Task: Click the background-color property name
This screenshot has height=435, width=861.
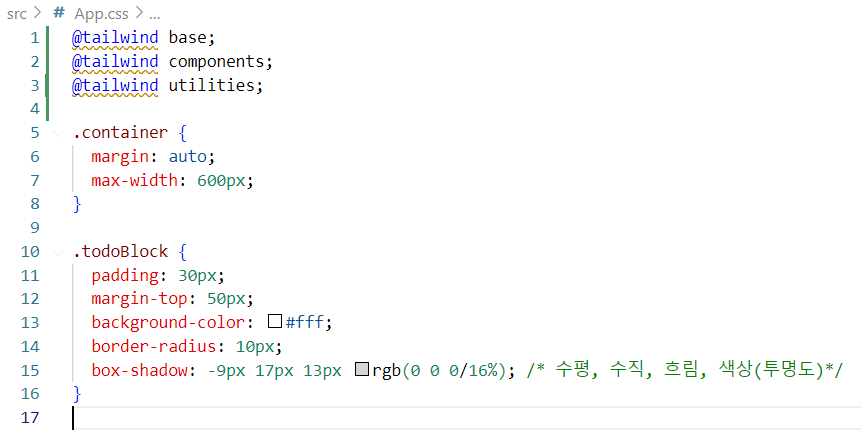Action: (x=168, y=322)
